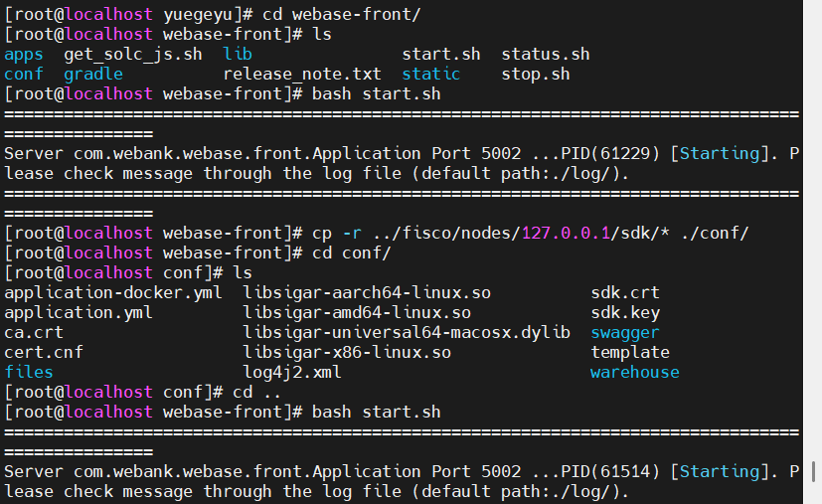Click 'sdk.key' file name
The image size is (822, 504).
click(x=625, y=313)
